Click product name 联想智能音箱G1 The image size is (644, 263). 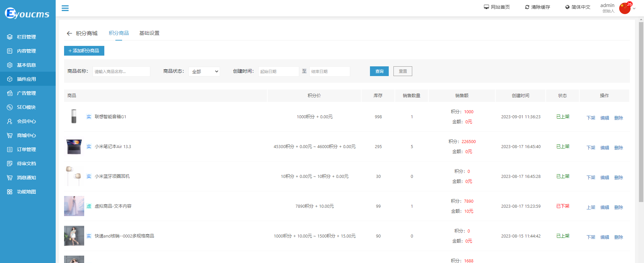tap(110, 117)
